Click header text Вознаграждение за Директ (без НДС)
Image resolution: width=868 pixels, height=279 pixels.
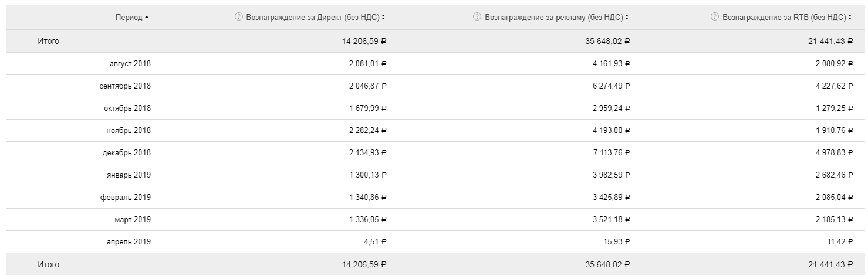[312, 17]
